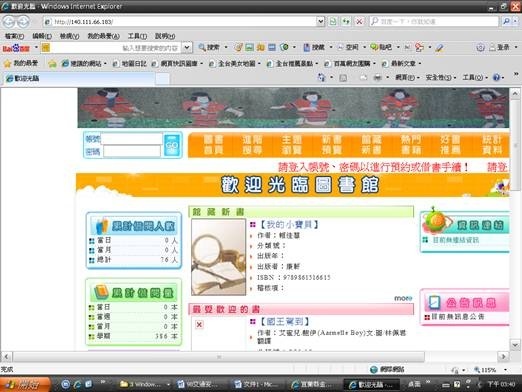Click the browser Back arrow button
The width and height of the screenshot is (522, 392).
point(9,22)
